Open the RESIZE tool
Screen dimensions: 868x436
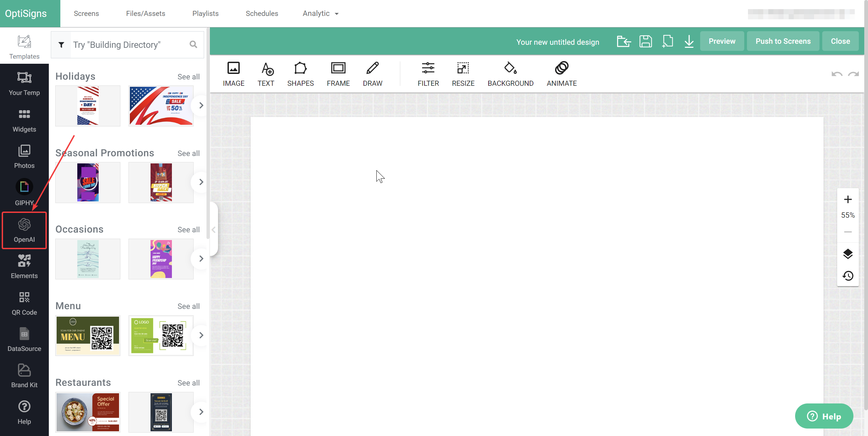(463, 74)
